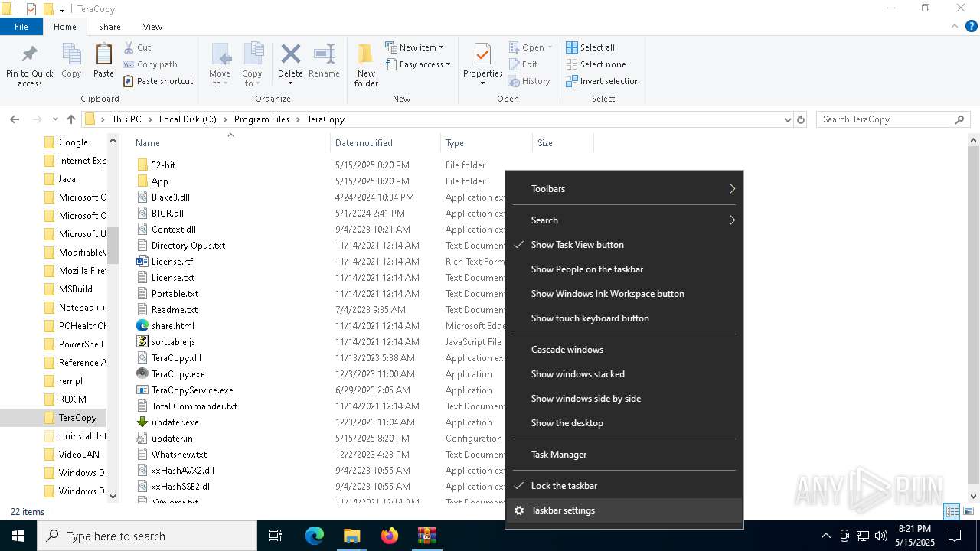Switch to the View ribbon tab
980x551 pixels.
coord(152,26)
